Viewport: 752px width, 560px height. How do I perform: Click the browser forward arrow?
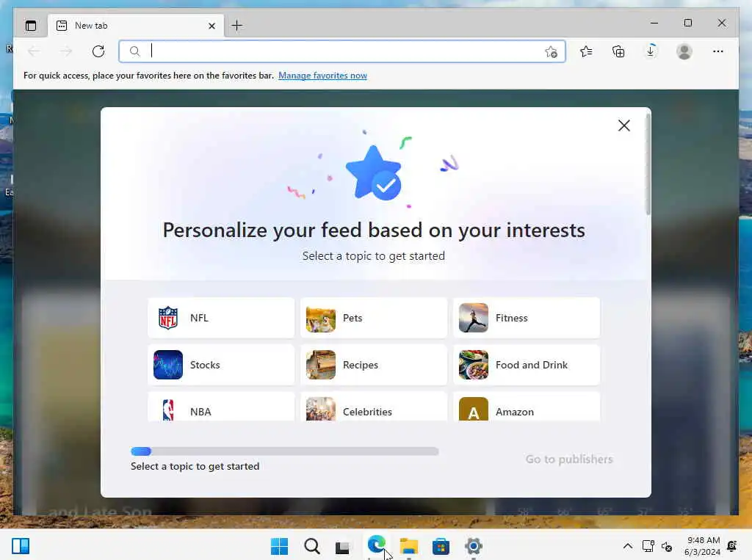pyautogui.click(x=66, y=51)
